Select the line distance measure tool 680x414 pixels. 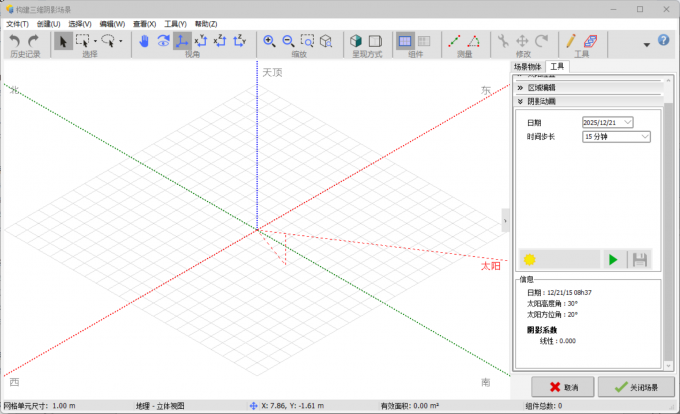click(x=454, y=41)
